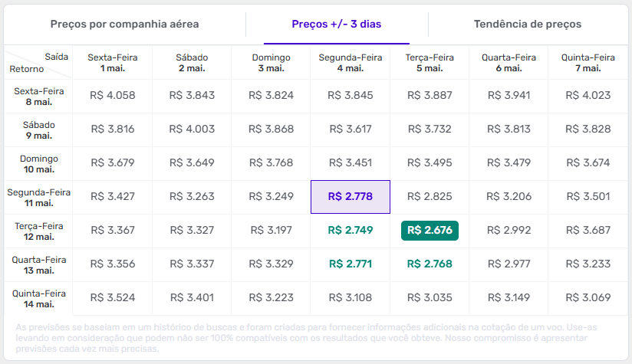The height and width of the screenshot is (364, 632).
Task: Click the highlighted R$ 2.778 price cell
Action: point(351,196)
